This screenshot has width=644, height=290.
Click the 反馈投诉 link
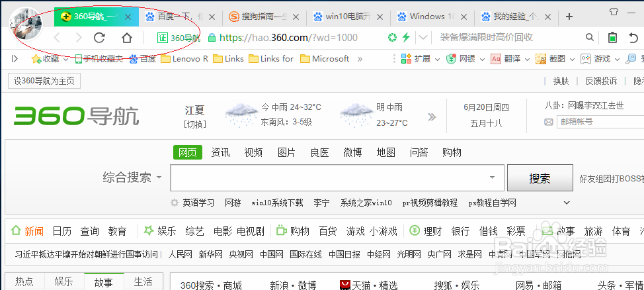coord(601,81)
